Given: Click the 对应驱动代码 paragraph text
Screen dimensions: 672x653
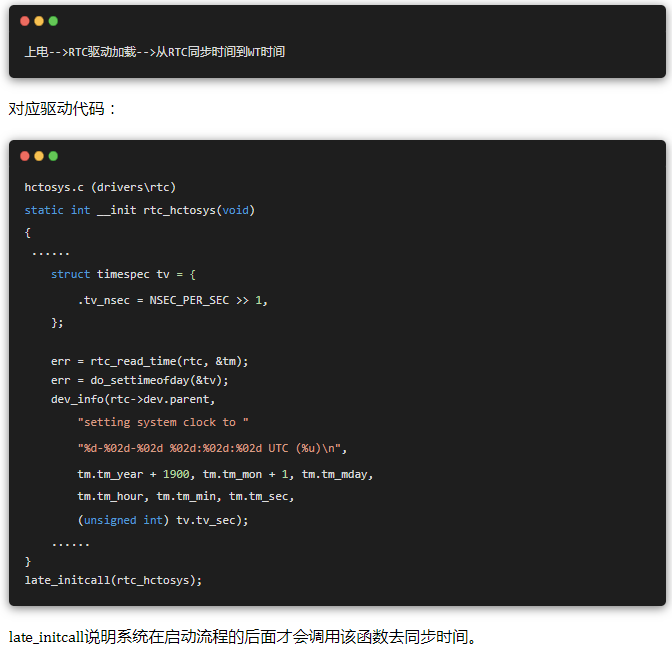Looking at the screenshot, I should [62, 108].
